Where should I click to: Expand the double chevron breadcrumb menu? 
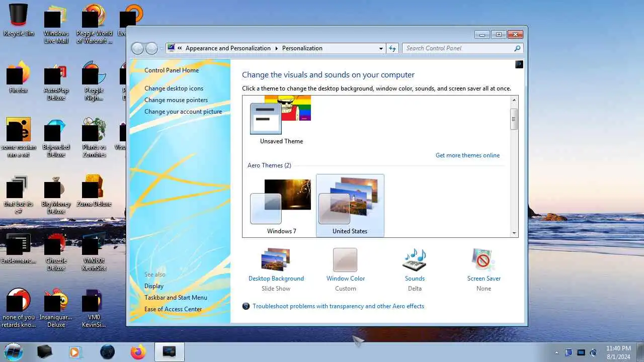[180, 48]
